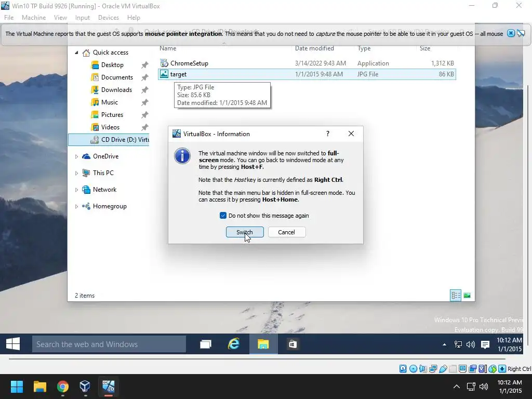This screenshot has height=399, width=532.
Task: Show hidden icons in the guest tray
Action: tap(445, 345)
